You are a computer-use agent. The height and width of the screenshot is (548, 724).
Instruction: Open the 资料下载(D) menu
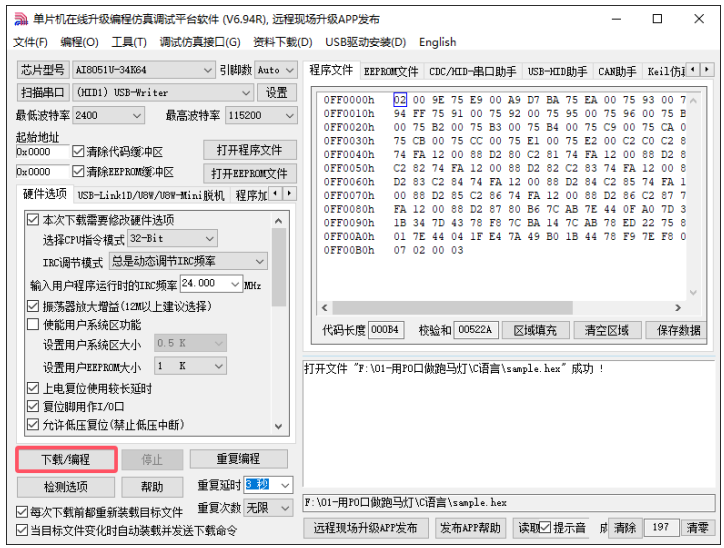point(283,42)
